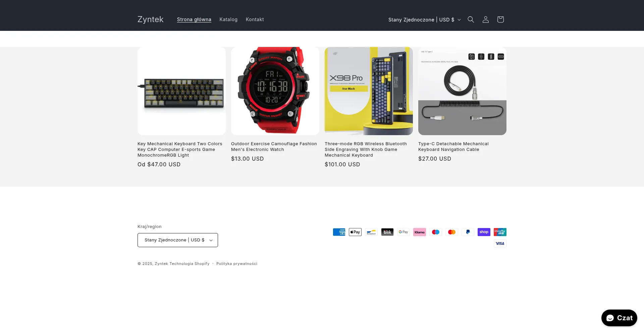Click the Visa payment icon
This screenshot has width=644, height=333.
click(500, 243)
